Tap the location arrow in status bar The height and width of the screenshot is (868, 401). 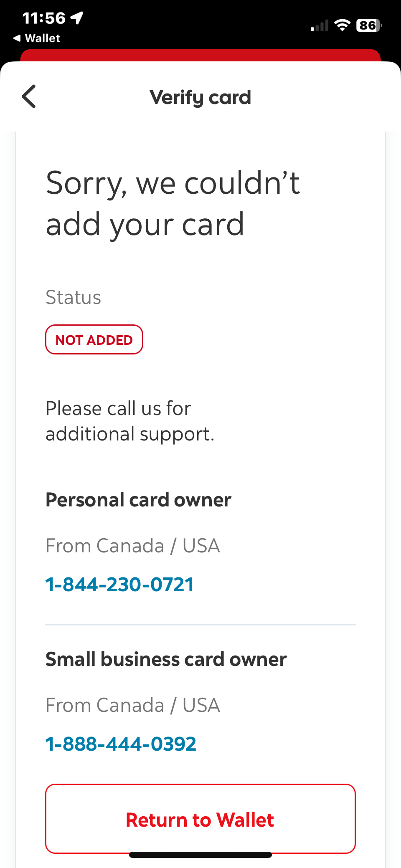click(76, 18)
